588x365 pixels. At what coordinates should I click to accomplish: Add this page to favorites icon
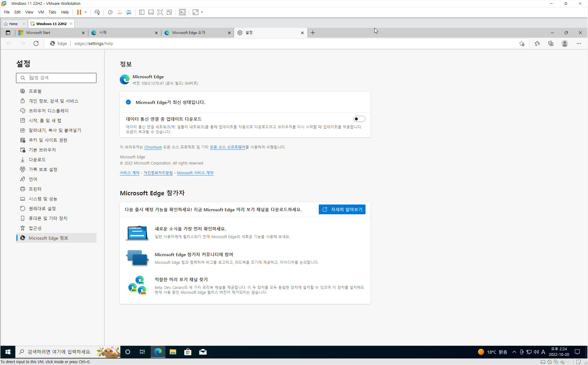tap(522, 43)
